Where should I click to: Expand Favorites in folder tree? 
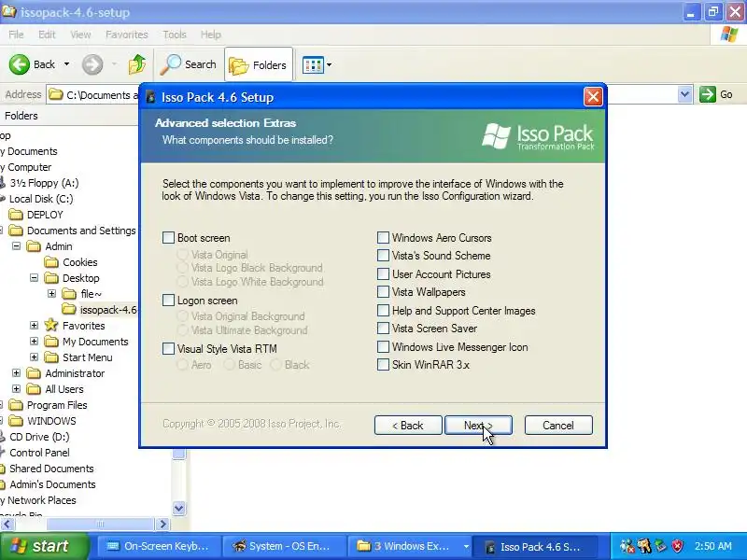click(x=34, y=325)
